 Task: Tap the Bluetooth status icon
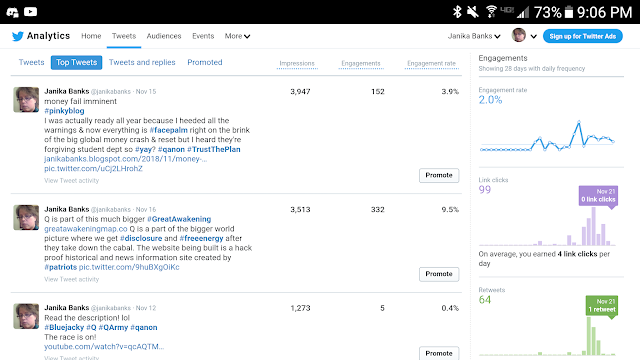click(457, 12)
